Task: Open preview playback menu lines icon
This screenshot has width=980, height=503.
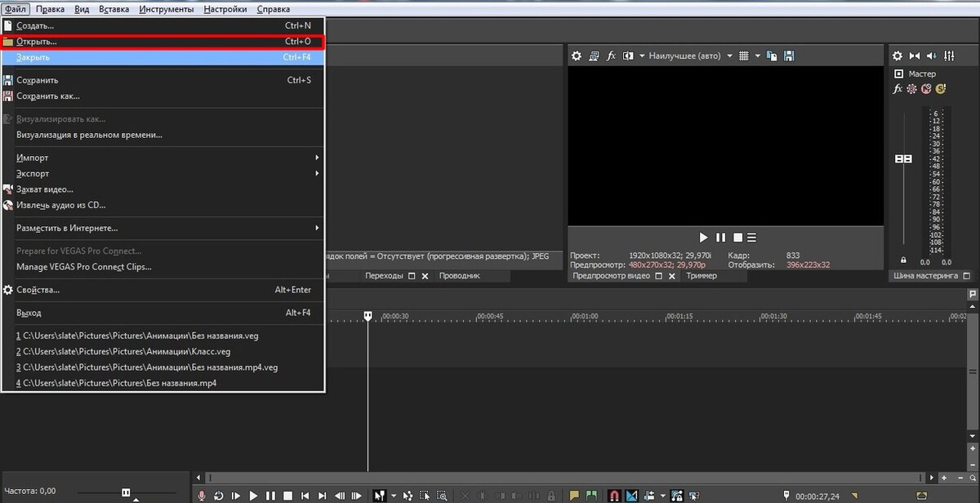Action: pos(752,238)
